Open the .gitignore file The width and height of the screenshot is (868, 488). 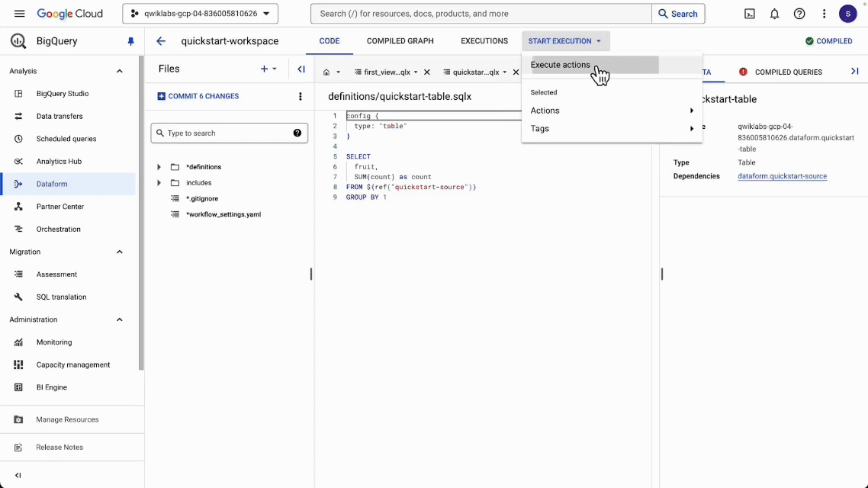tap(202, 198)
